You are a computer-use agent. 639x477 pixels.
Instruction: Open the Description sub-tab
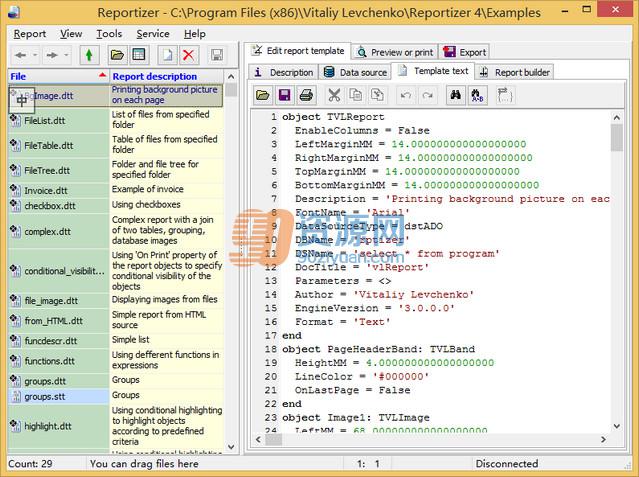click(284, 72)
